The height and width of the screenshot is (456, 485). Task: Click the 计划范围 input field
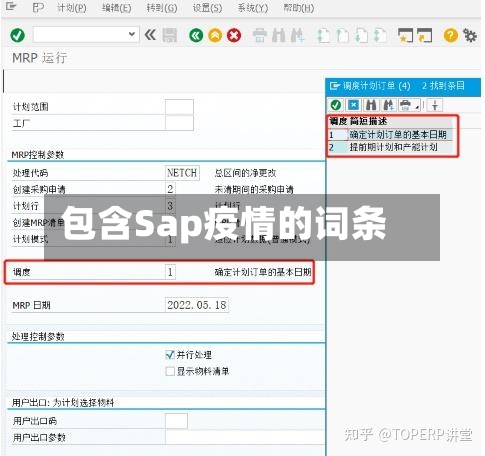coord(179,107)
